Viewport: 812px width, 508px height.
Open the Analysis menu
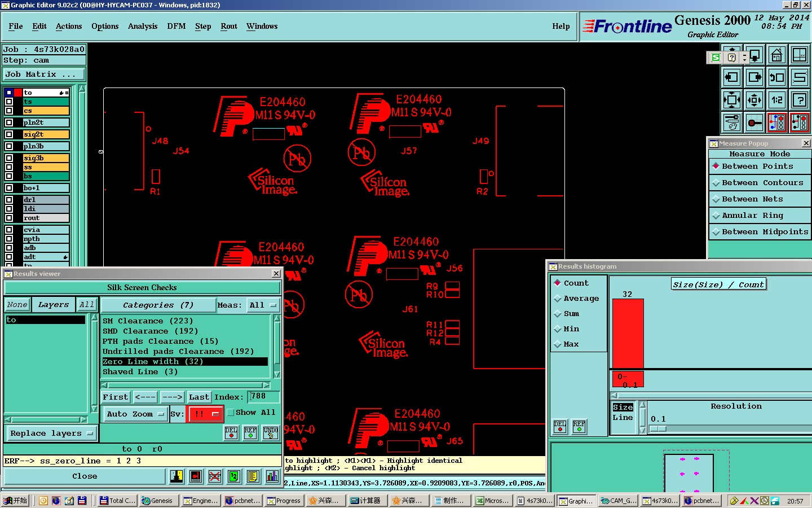143,27
